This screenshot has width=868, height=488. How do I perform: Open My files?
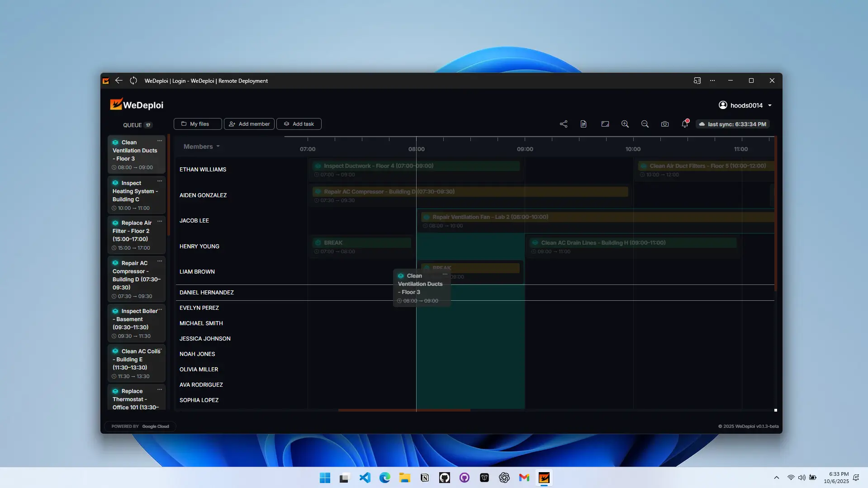198,124
